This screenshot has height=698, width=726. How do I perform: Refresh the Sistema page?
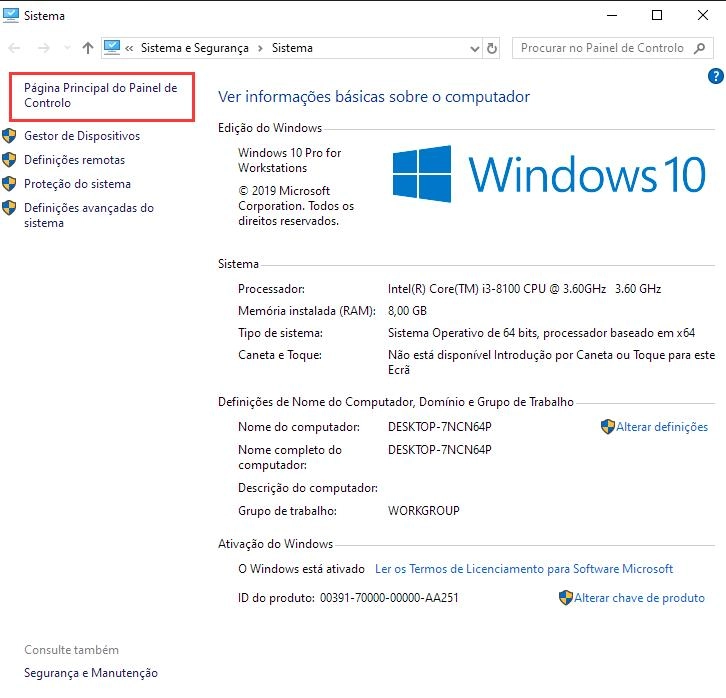pyautogui.click(x=492, y=48)
